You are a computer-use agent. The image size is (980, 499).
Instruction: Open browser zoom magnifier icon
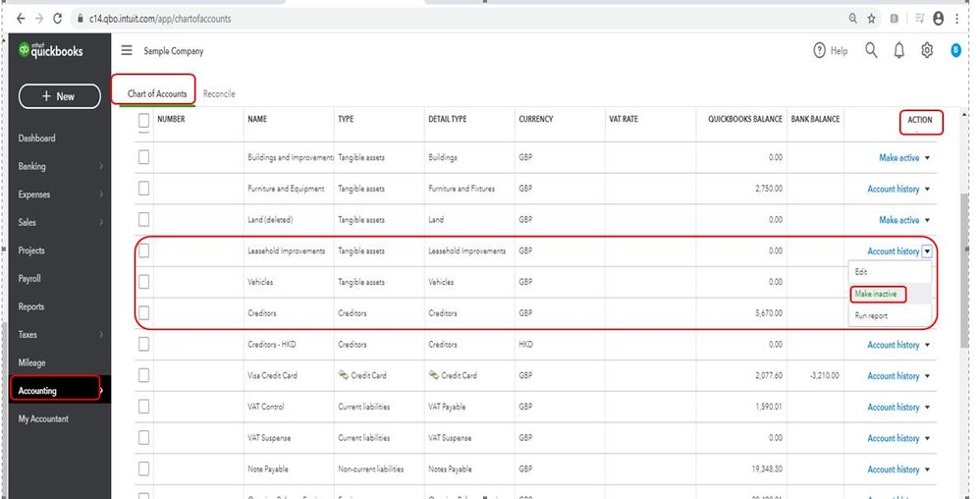coord(852,19)
